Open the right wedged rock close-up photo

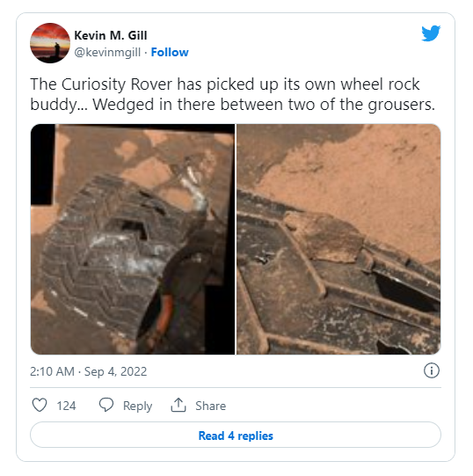[338, 239]
